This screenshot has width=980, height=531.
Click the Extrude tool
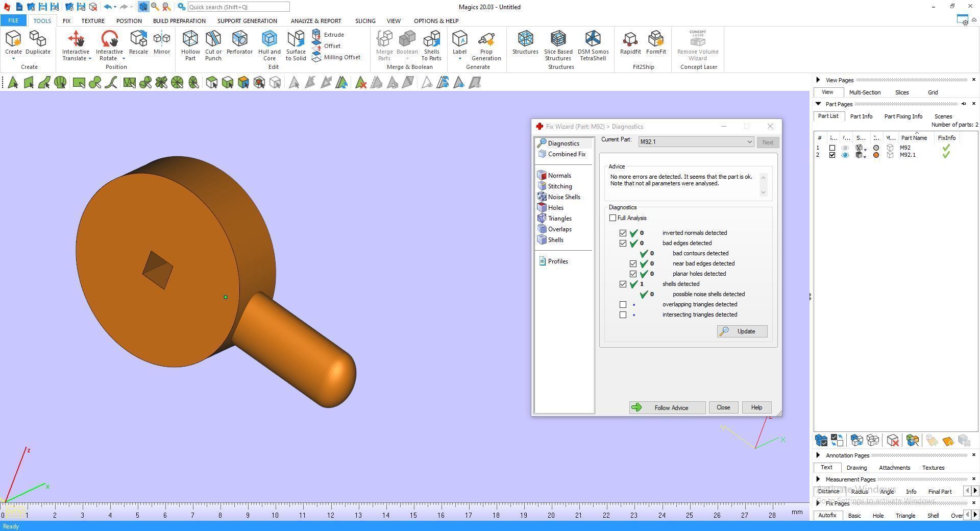click(328, 35)
